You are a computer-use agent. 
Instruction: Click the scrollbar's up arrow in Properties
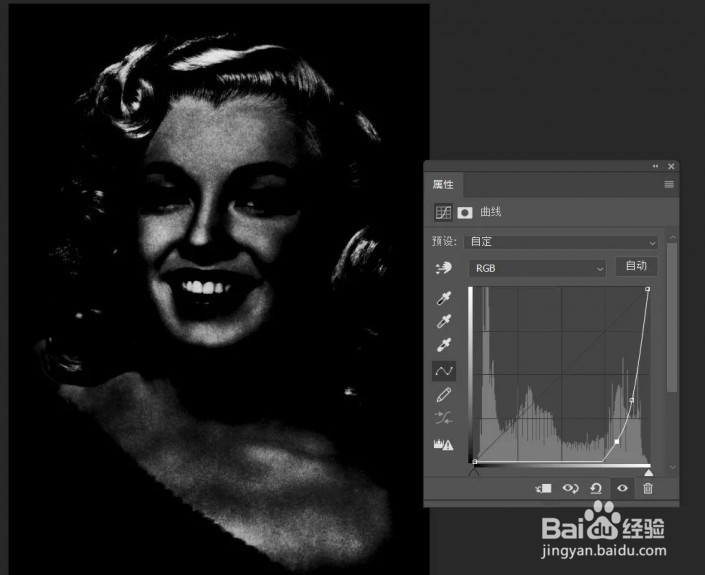(x=673, y=237)
